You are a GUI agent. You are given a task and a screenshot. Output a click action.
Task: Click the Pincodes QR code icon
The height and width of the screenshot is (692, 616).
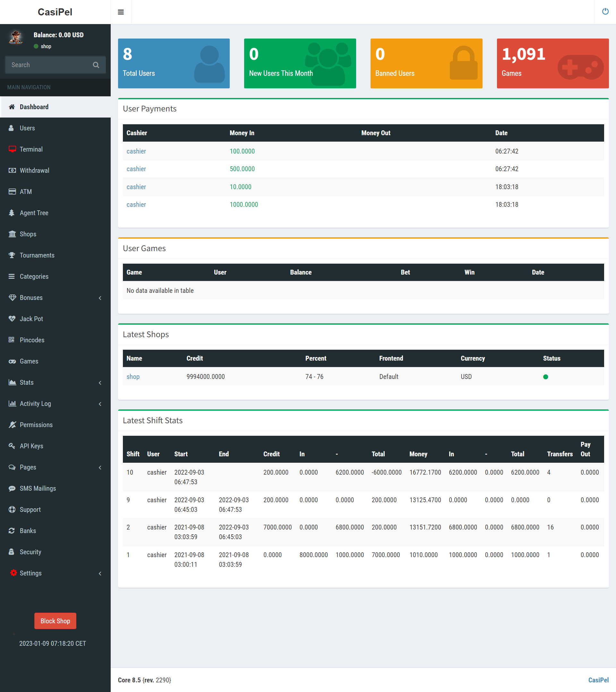(x=12, y=340)
